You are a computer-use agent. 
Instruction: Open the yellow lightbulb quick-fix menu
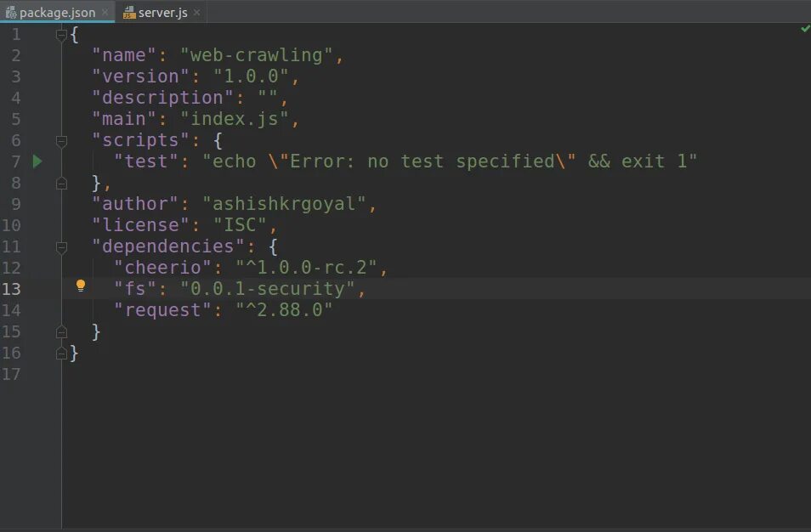[81, 286]
